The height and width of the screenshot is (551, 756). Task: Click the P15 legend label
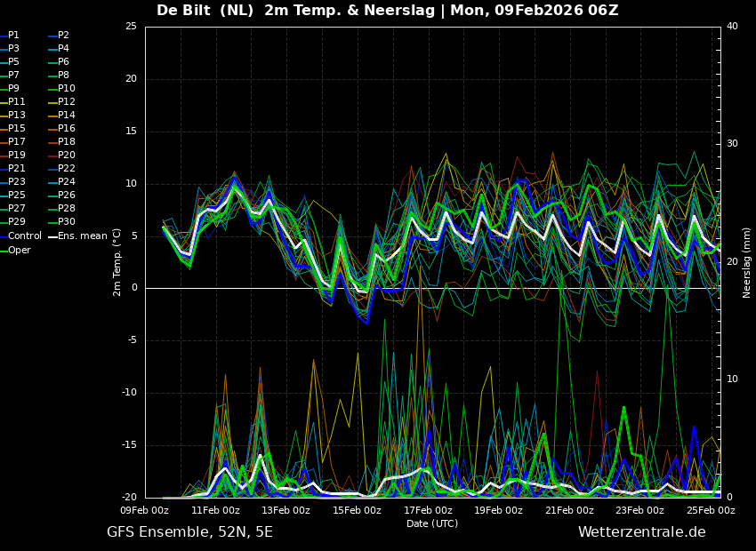(17, 129)
